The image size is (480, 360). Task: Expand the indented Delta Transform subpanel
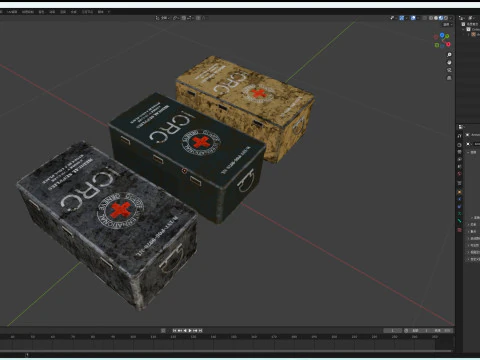click(472, 217)
